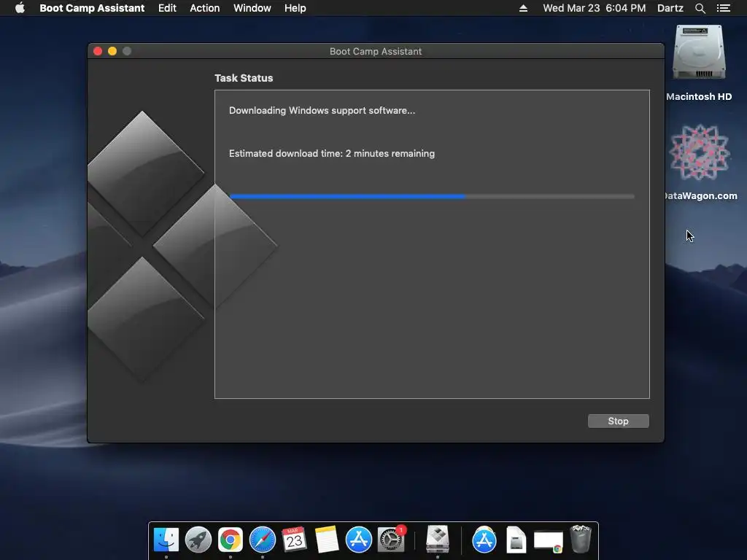Image resolution: width=747 pixels, height=560 pixels.
Task: Click 'Downloading Windows support software...' text
Action: [x=322, y=111]
